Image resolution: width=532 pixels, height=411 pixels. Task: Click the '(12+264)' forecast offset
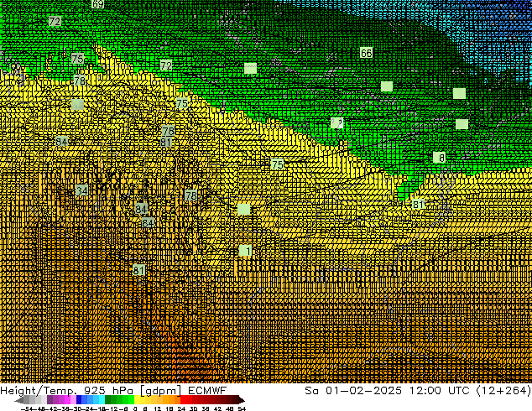coord(503,391)
